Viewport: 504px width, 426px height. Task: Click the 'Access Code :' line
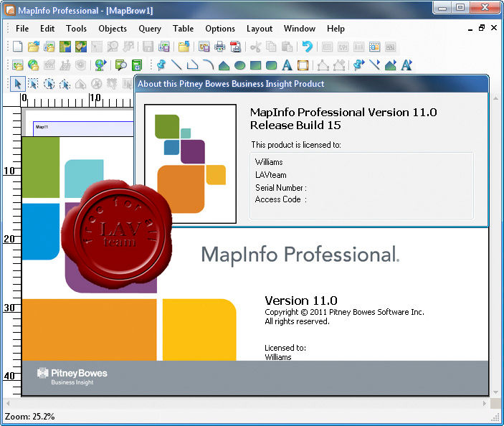[x=281, y=199]
